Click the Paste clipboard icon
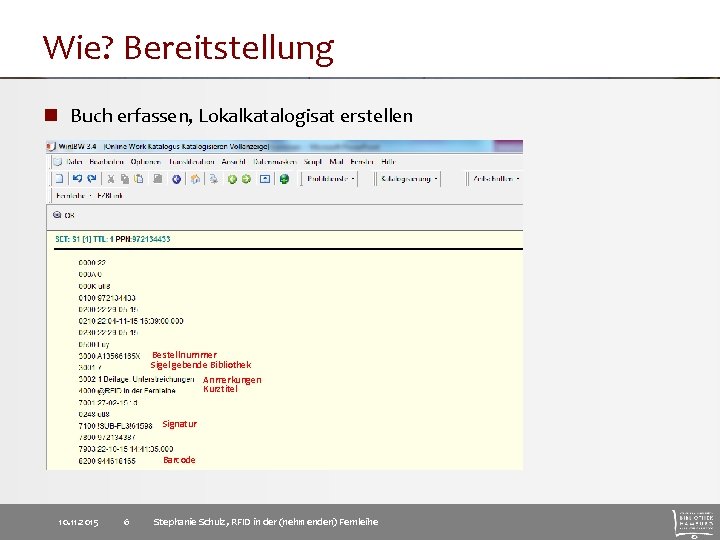The image size is (720, 540). [139, 179]
